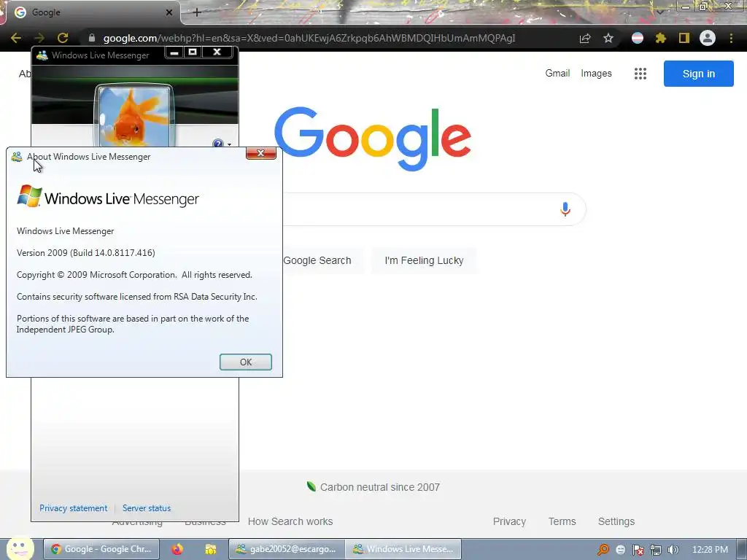Open the Messenger help icon menu
The height and width of the screenshot is (560, 747).
[217, 144]
